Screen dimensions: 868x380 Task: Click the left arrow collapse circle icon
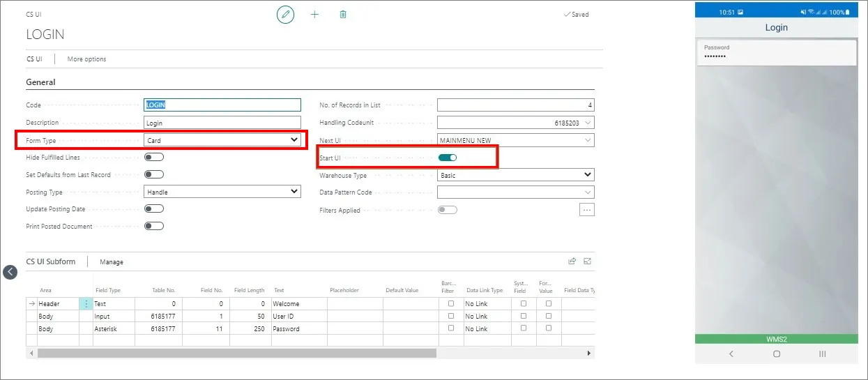point(10,272)
